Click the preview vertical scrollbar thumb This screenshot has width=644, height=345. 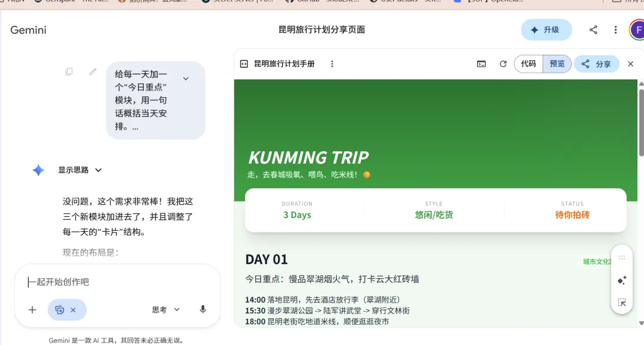point(641,122)
